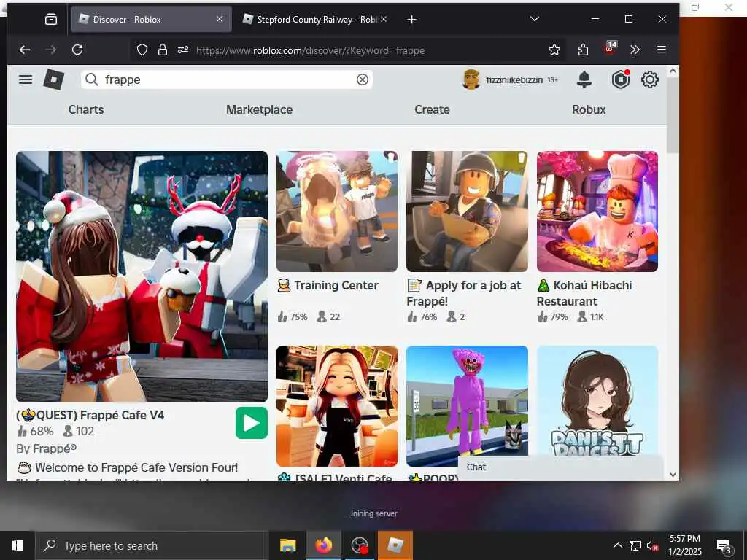Open the taskbar clock showing 5:57 PM
The image size is (747, 560).
pyautogui.click(x=684, y=545)
